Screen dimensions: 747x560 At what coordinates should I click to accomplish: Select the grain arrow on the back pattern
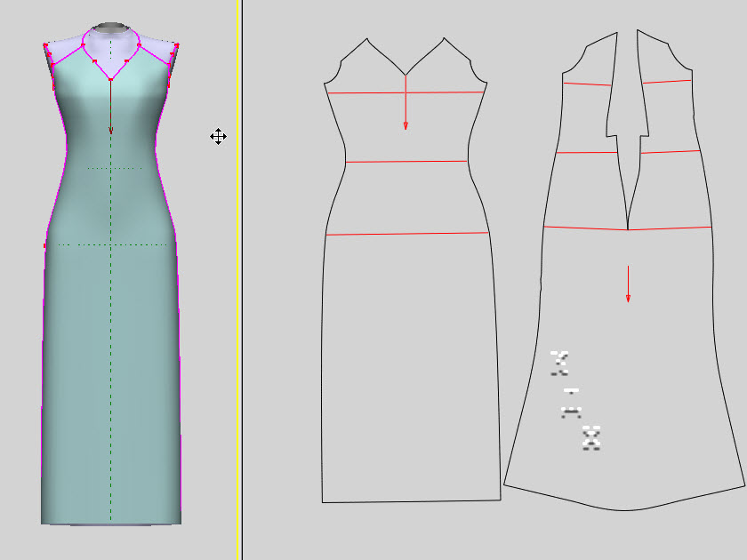point(628,284)
